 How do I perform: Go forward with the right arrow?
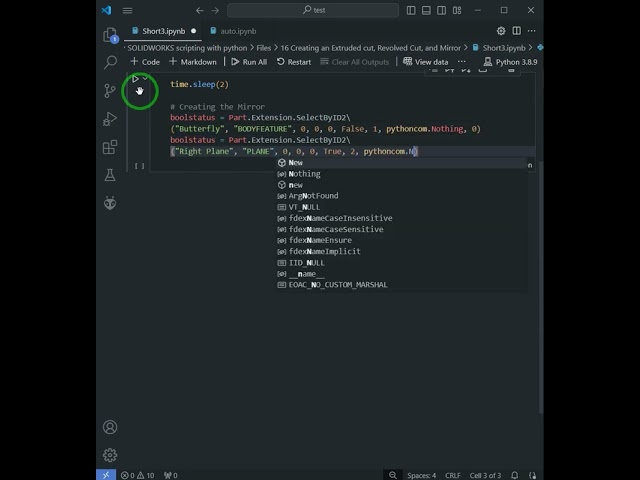pyautogui.click(x=215, y=10)
